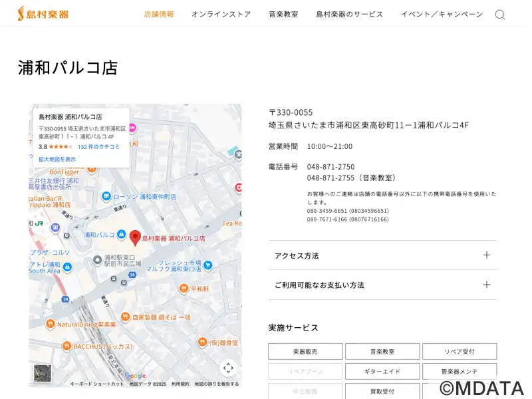Click the NaturalDining菜素美 map marker
This screenshot has width=532, height=399.
click(50, 324)
